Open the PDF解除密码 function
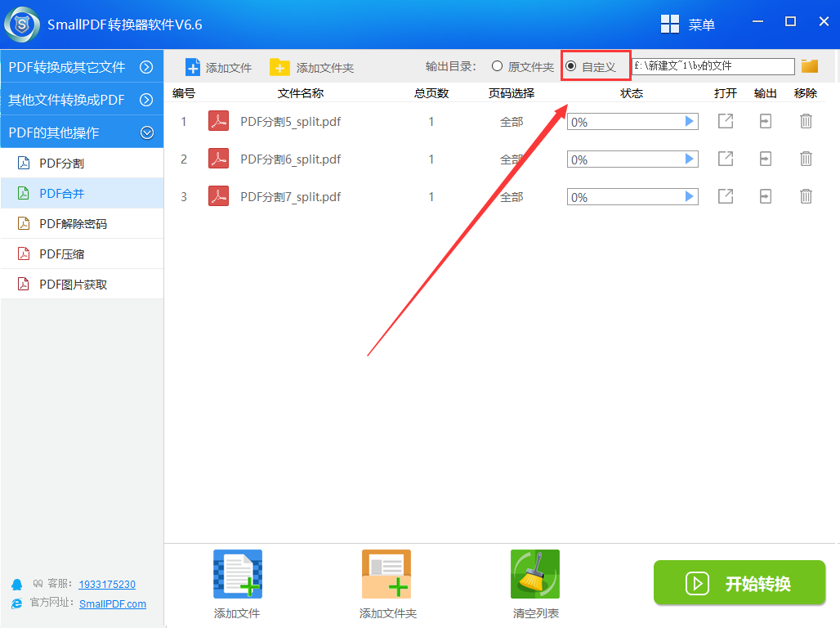 [x=82, y=223]
